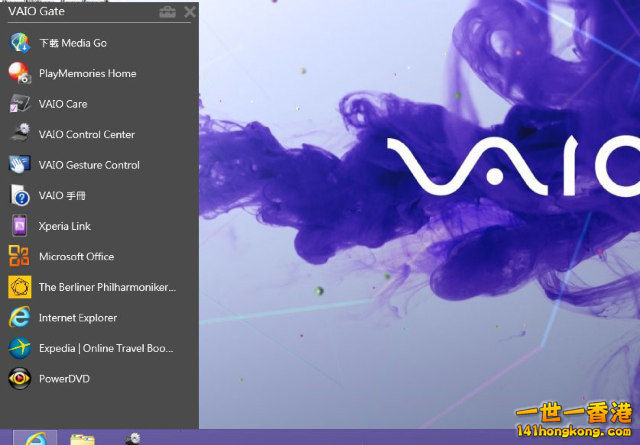Launch VAIO Gesture Control
The height and width of the screenshot is (445, 640).
coord(19,165)
